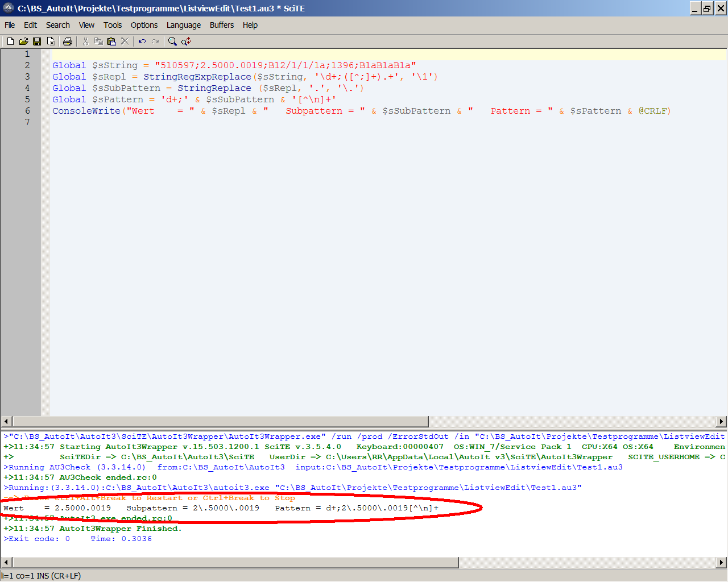The image size is (728, 582).
Task: Open the File menu
Action: [x=10, y=25]
